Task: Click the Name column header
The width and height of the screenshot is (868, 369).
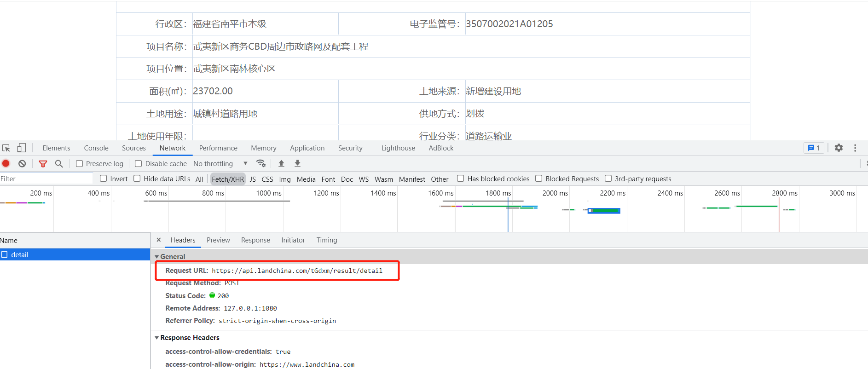Action: 75,240
